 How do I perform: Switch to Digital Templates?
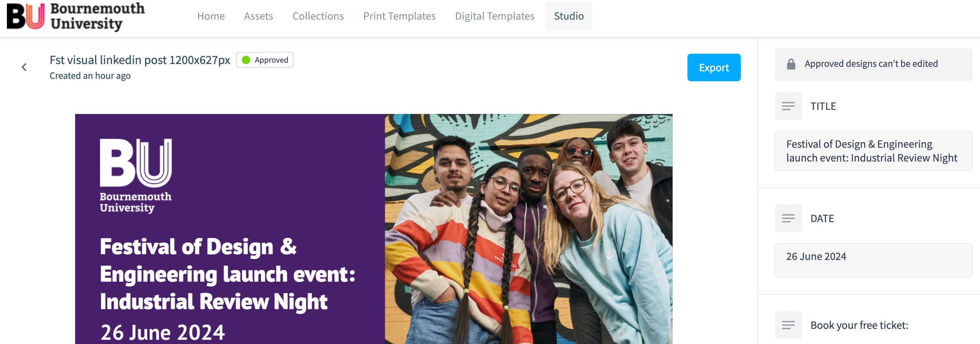[x=494, y=16]
